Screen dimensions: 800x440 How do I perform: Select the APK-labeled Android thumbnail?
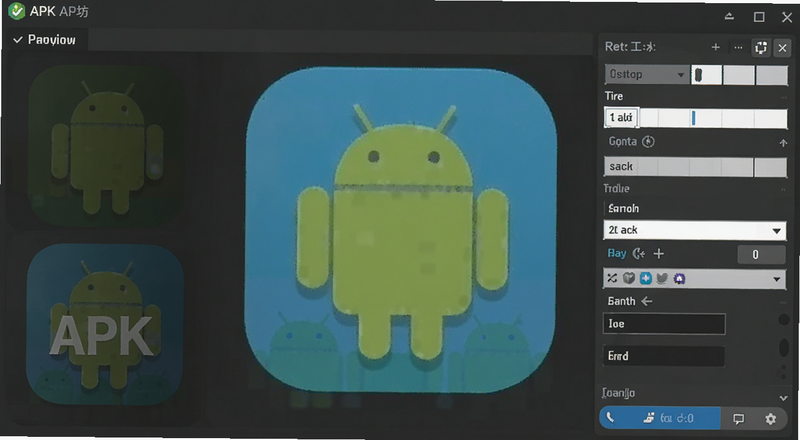(105, 325)
